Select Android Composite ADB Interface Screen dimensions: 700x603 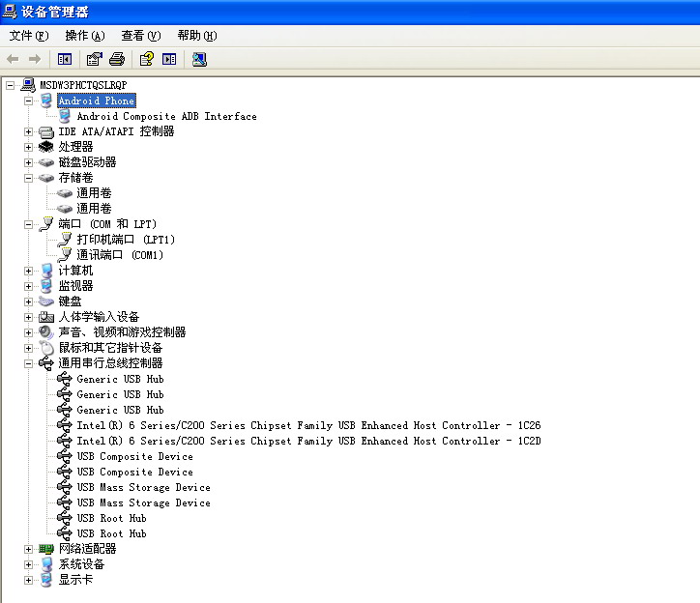(x=166, y=116)
